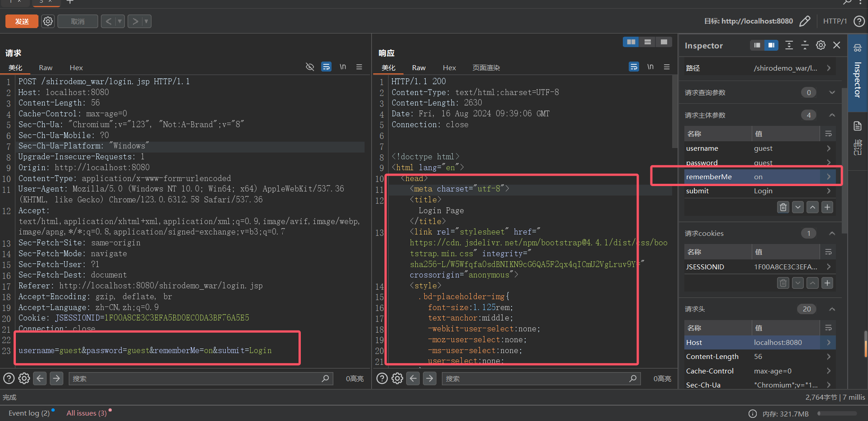Toggle request word wrap icon
868x421 pixels.
point(326,67)
